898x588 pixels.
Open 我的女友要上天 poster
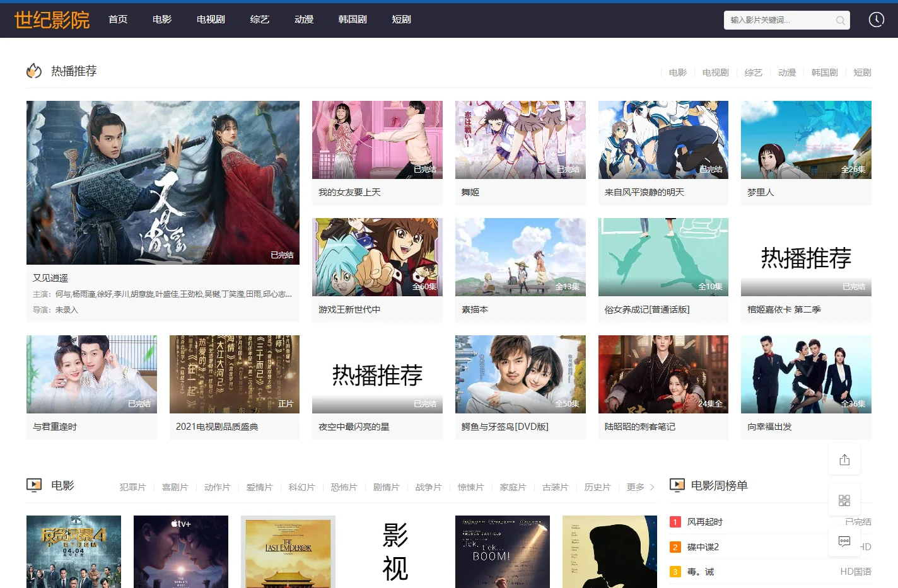point(377,140)
